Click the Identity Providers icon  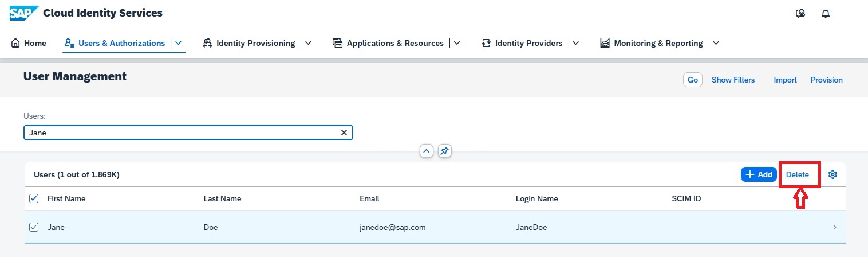(x=486, y=43)
